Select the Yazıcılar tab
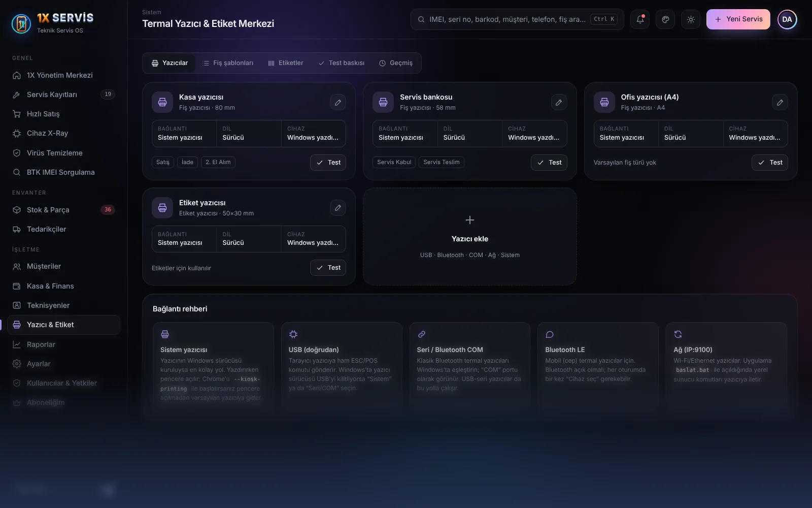Viewport: 812px width, 508px height. tap(170, 63)
